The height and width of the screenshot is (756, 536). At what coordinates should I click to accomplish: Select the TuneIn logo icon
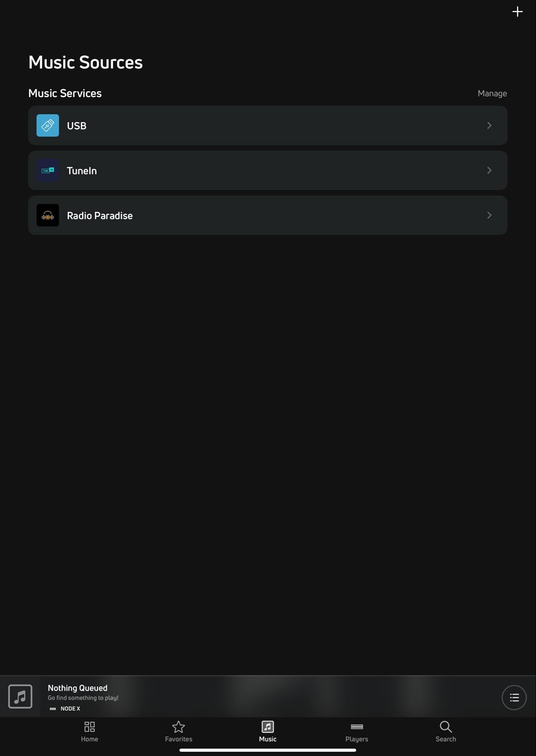point(48,170)
